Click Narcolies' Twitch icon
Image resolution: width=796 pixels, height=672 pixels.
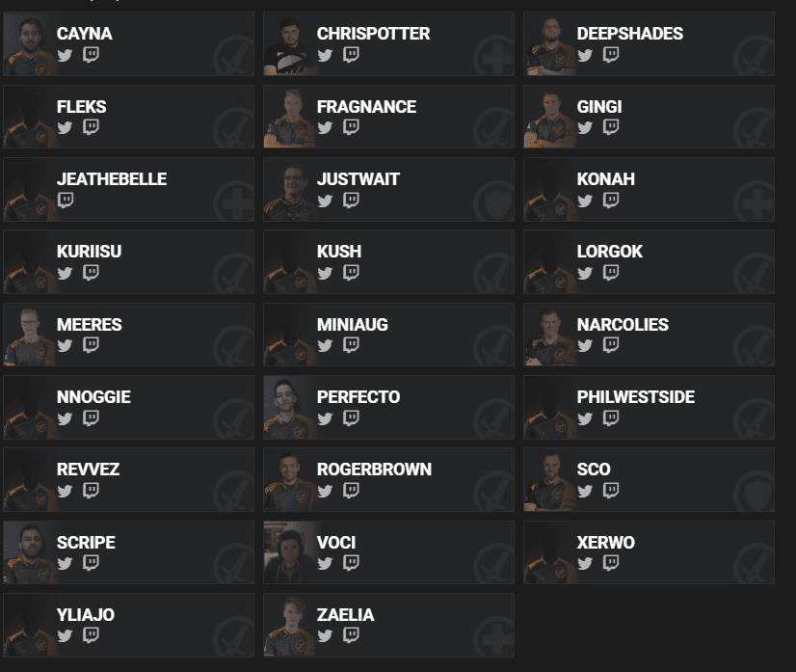611,345
